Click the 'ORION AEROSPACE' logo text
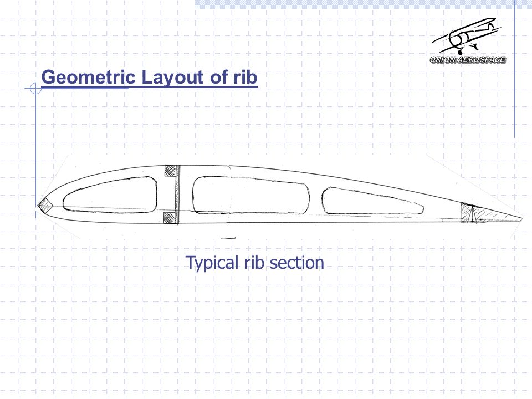532x399 pixels. (468, 60)
